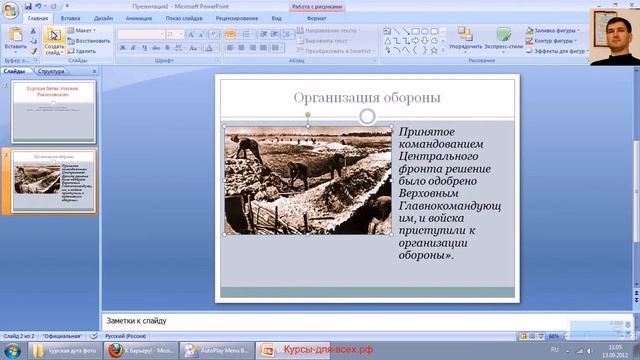Click the zoom percentage 68% in status bar
Image resolution: width=640 pixels, height=360 pixels.
pyautogui.click(x=553, y=336)
